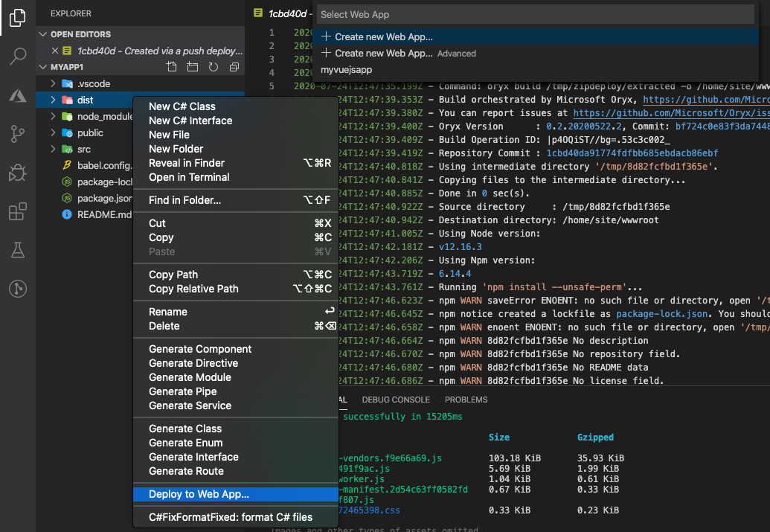
Task: Click the Select Web App input field
Action: click(535, 14)
